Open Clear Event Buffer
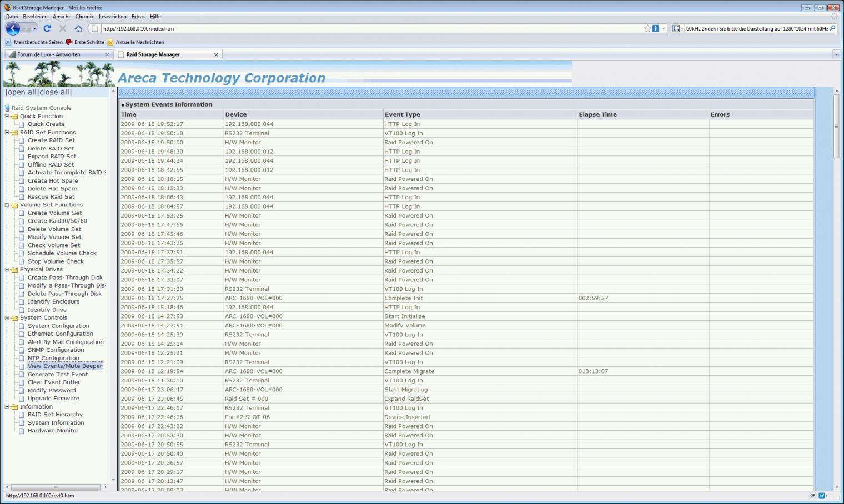Image resolution: width=844 pixels, height=504 pixels. pyautogui.click(x=54, y=382)
